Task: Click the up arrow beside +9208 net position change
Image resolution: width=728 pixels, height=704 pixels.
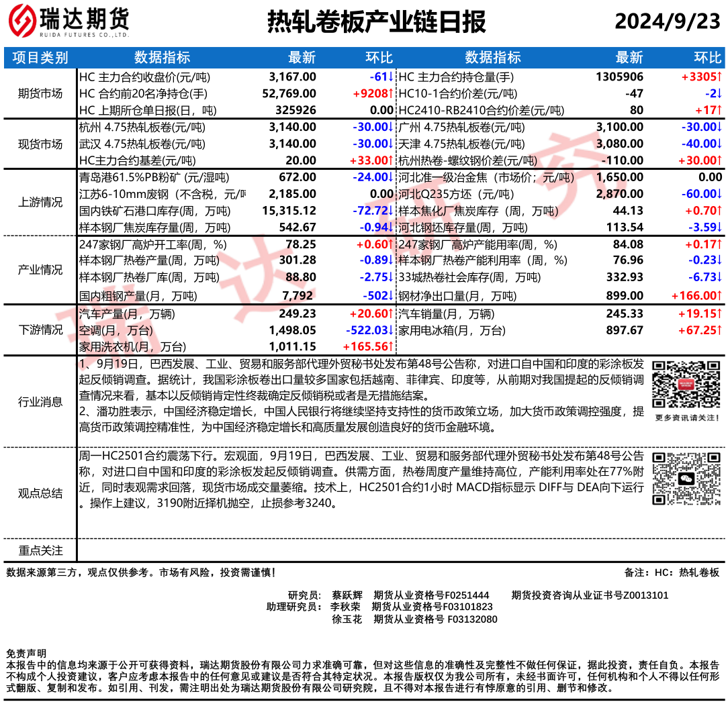Action: [x=390, y=94]
